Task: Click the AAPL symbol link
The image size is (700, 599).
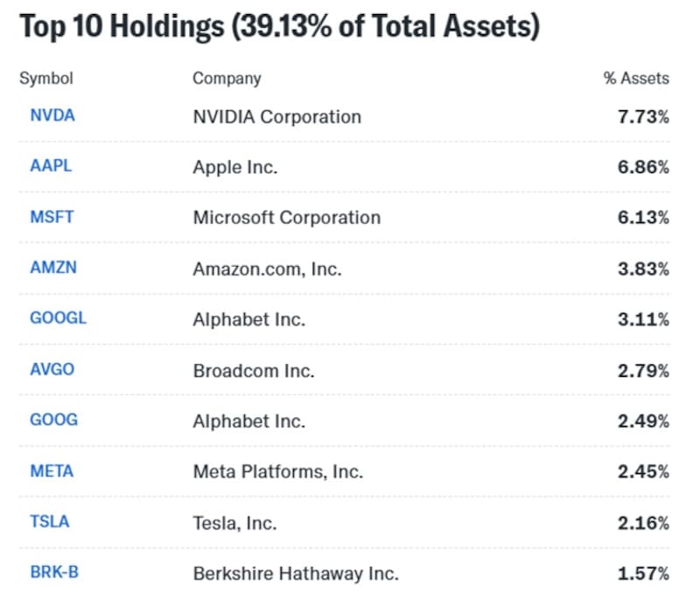Action: click(x=51, y=166)
